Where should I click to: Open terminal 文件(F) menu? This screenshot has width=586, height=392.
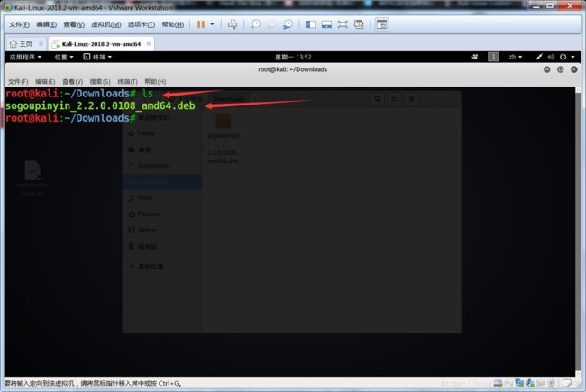pyautogui.click(x=18, y=81)
